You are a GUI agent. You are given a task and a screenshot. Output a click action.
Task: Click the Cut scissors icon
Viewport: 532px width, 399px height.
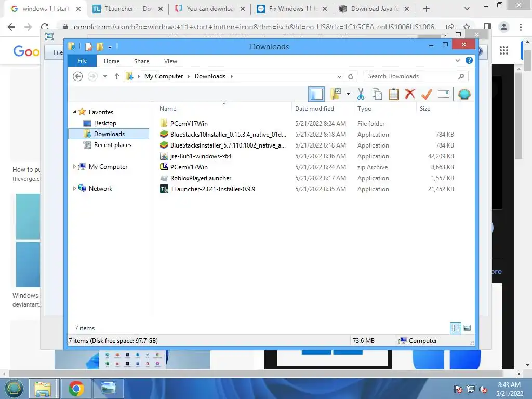click(x=361, y=94)
